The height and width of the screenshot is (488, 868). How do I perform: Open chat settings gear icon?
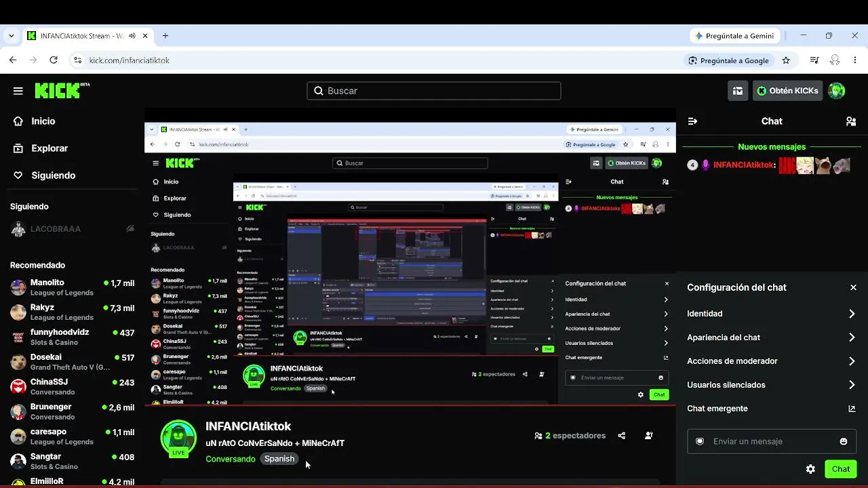click(810, 469)
